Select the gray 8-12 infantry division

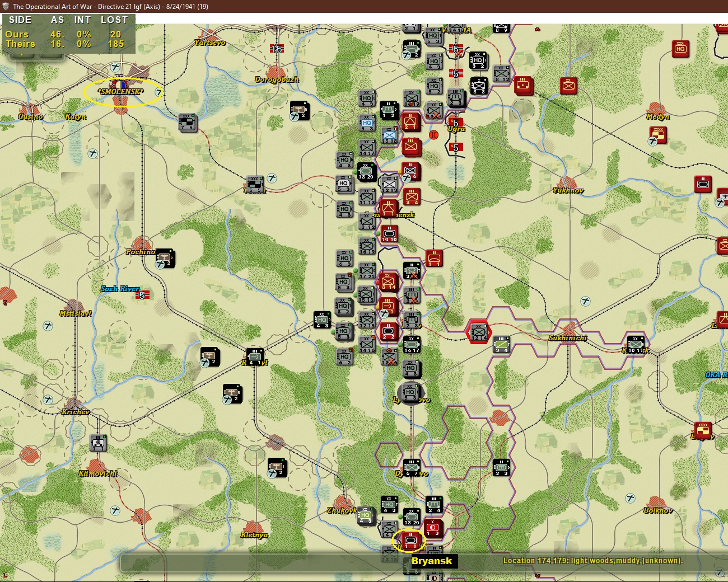point(501,73)
